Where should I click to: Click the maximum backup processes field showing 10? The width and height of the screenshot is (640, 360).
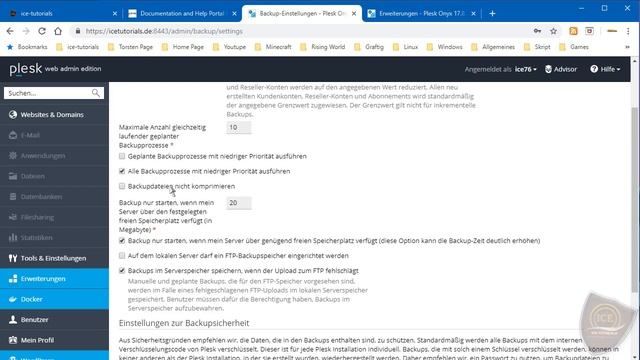tap(239, 127)
